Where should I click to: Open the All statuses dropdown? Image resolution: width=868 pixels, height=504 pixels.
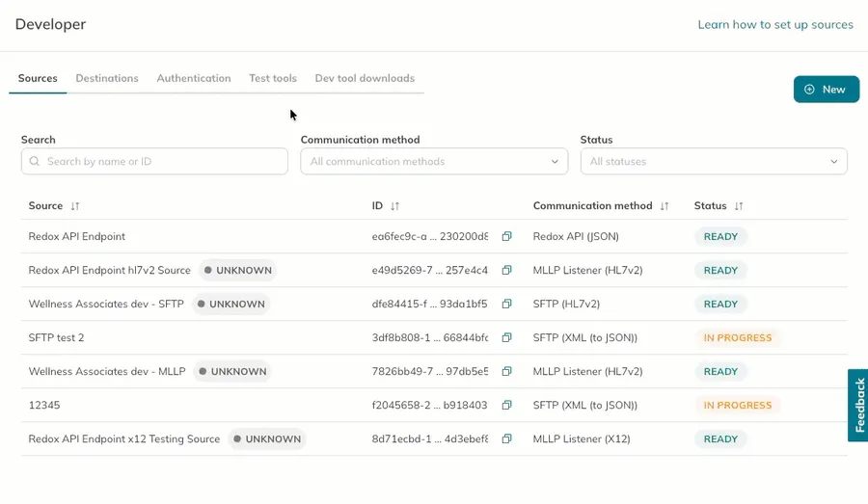click(x=714, y=161)
